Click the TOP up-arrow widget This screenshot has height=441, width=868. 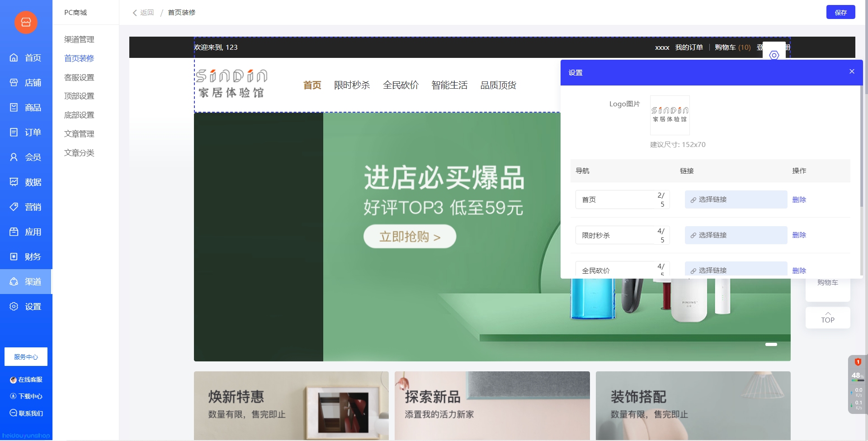click(x=828, y=318)
